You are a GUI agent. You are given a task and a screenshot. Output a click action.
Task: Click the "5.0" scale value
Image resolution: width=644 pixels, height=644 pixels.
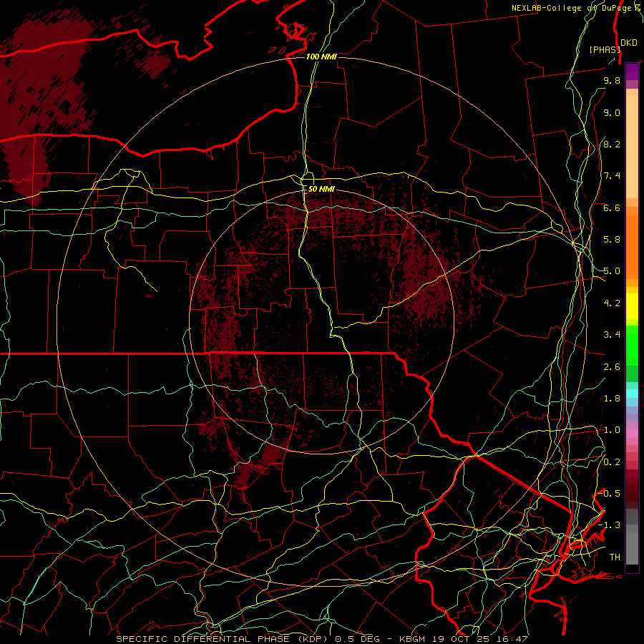coord(612,271)
